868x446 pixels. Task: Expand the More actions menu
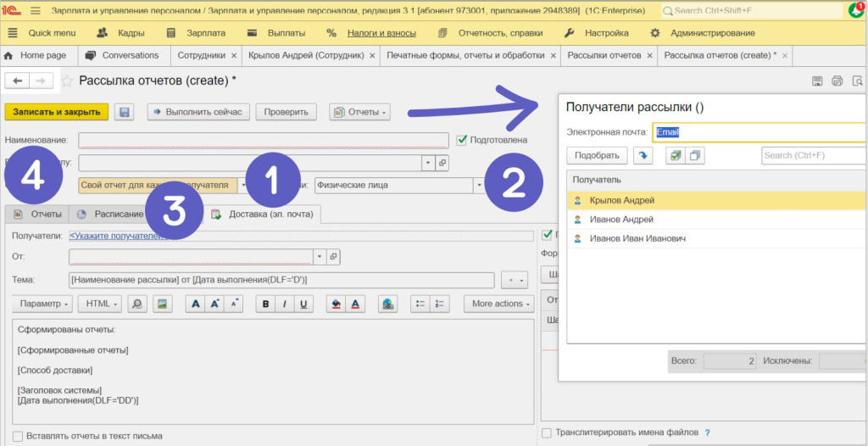click(502, 304)
